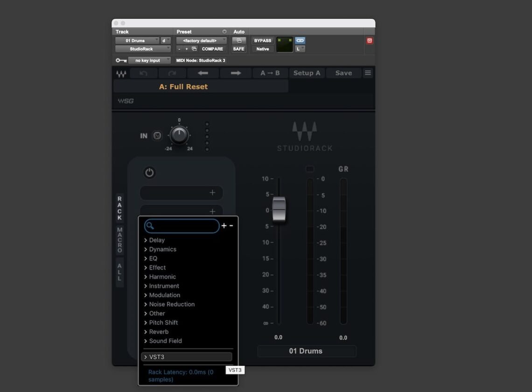Toggle the COMPARE preset button

pyautogui.click(x=212, y=49)
